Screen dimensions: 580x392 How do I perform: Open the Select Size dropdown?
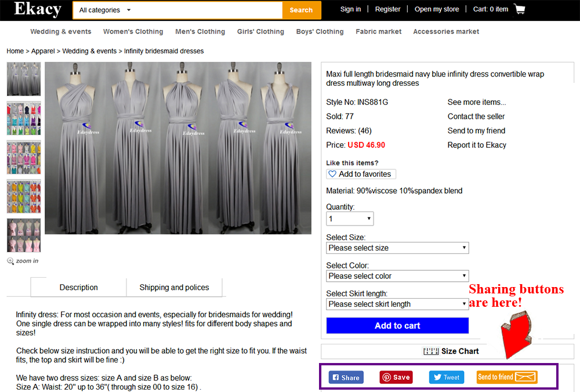click(x=397, y=248)
